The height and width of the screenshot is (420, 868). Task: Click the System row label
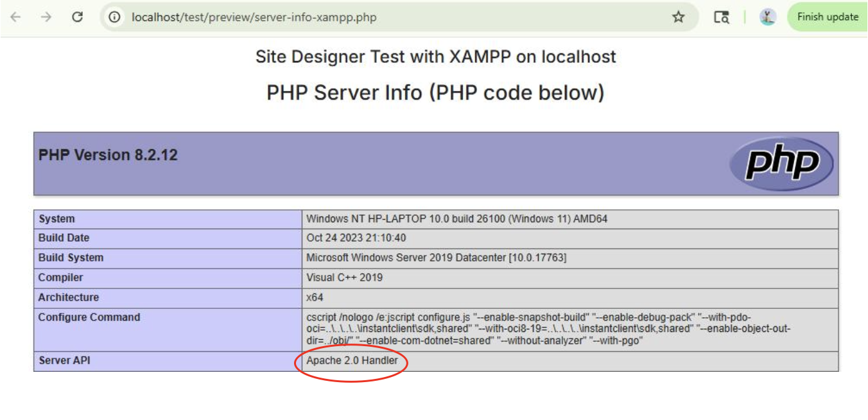point(56,219)
